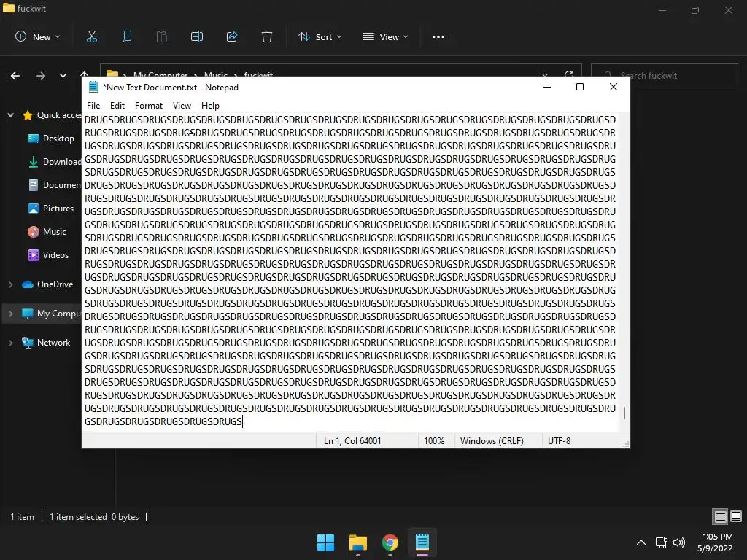Click the Notepad icon in the taskbar
This screenshot has width=747, height=560.
[x=422, y=542]
